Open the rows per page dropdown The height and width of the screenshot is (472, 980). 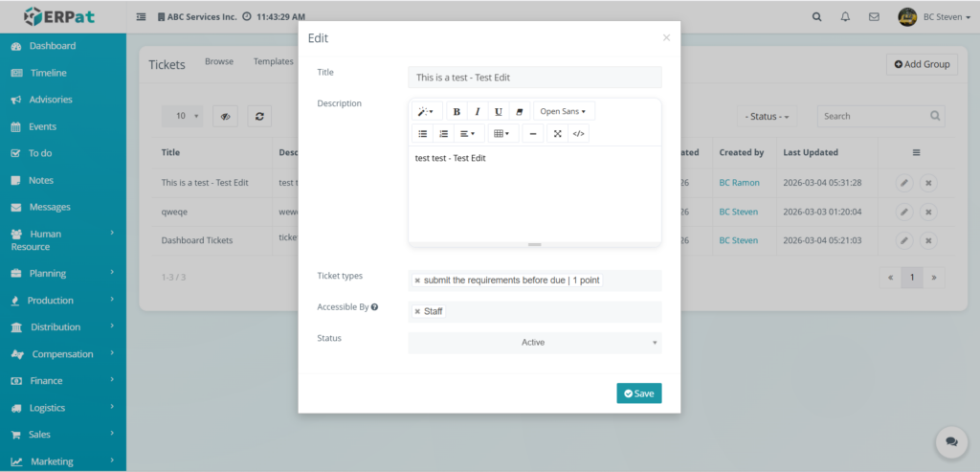183,116
